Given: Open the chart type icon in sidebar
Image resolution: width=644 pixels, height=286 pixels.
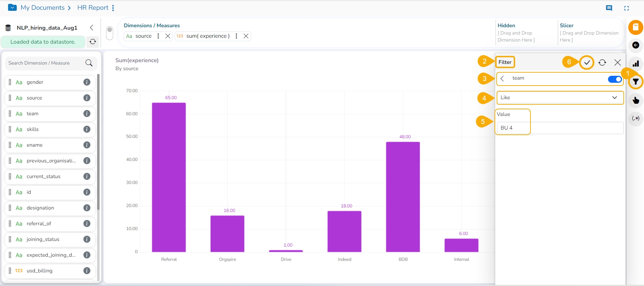Looking at the screenshot, I should tap(636, 64).
